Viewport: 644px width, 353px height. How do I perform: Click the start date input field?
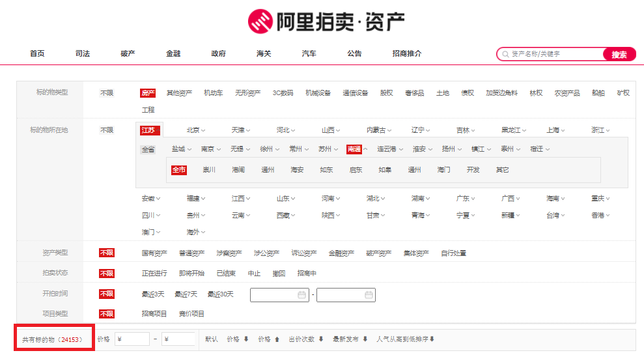click(280, 294)
